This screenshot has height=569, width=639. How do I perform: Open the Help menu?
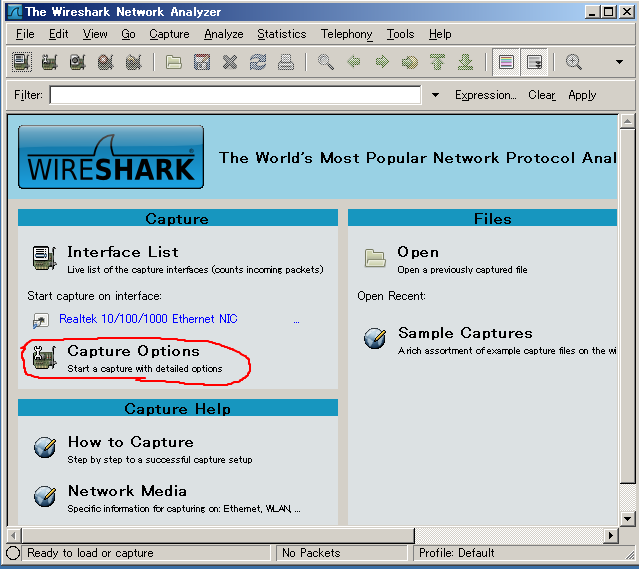pyautogui.click(x=440, y=34)
